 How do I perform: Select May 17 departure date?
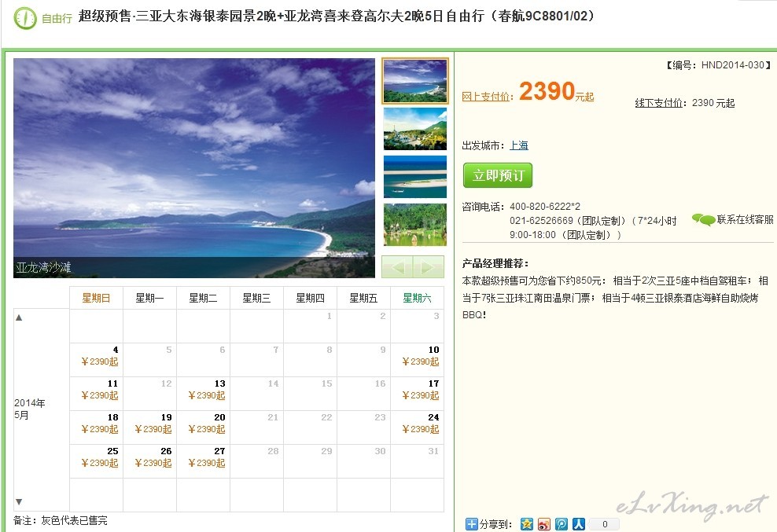click(418, 394)
